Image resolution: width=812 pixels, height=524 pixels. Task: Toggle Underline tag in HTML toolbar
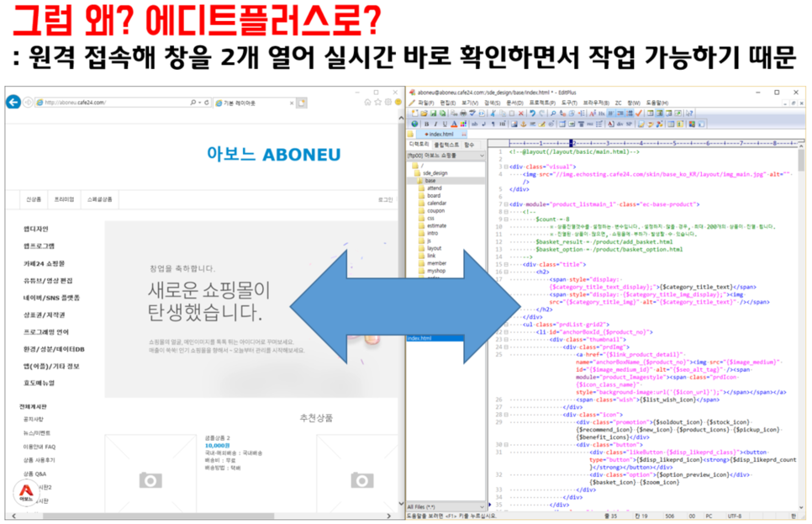pos(445,124)
